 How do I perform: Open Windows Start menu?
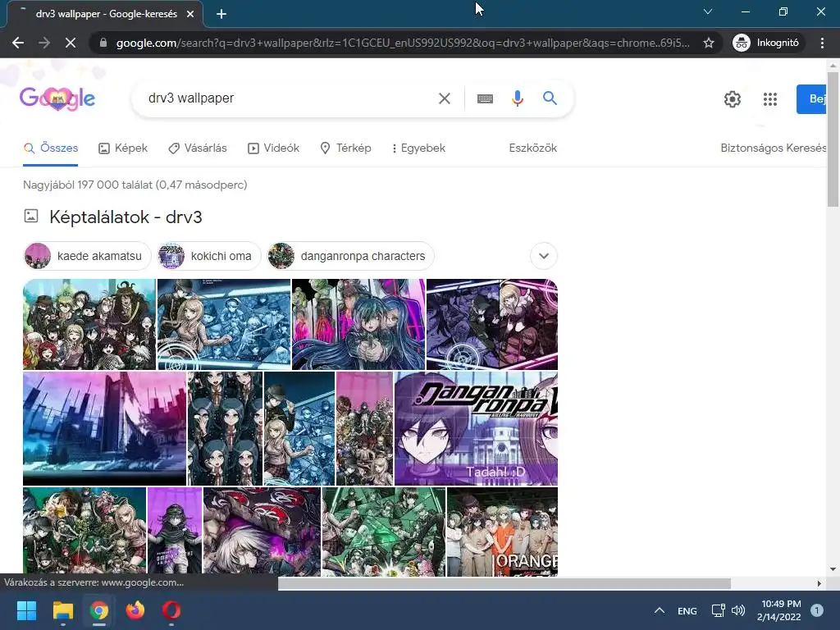27,610
